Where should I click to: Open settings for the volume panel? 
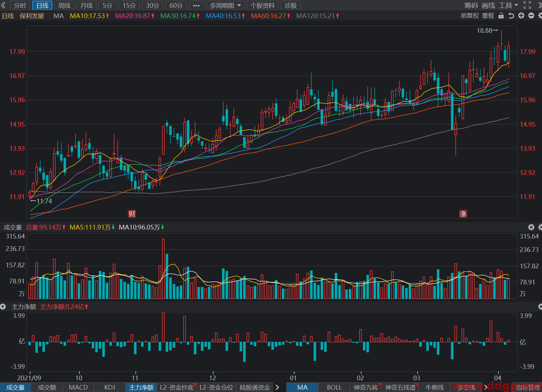540,227
